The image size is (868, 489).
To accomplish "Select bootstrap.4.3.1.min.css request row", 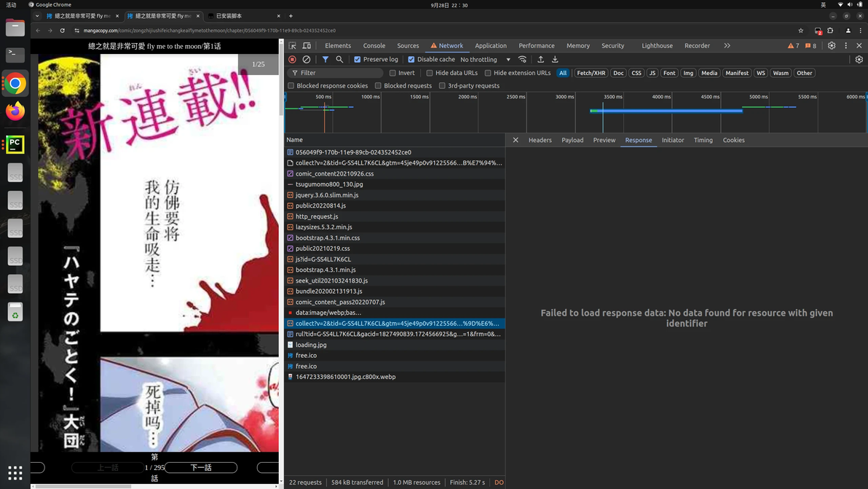I will pos(395,238).
